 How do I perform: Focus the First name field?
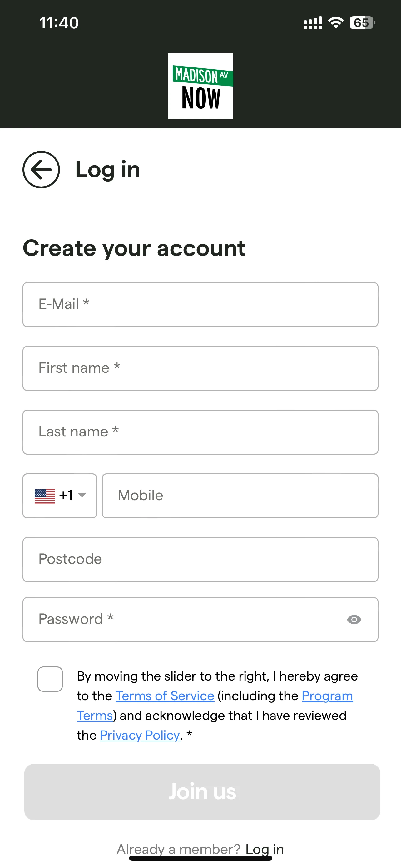[x=200, y=368]
